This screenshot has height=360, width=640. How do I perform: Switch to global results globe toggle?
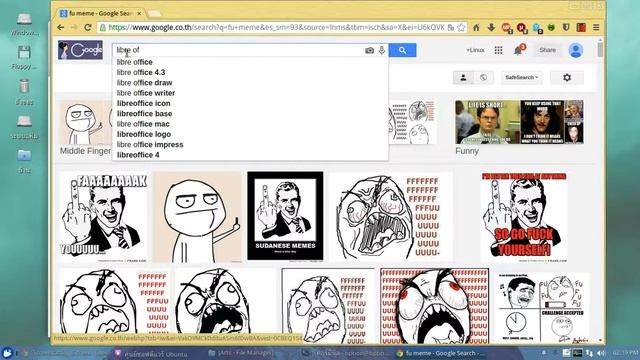pyautogui.click(x=484, y=78)
